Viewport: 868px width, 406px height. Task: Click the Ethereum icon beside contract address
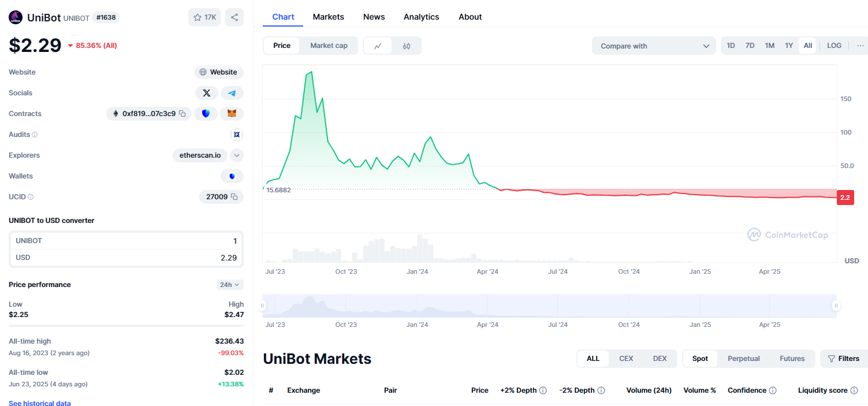click(x=116, y=114)
